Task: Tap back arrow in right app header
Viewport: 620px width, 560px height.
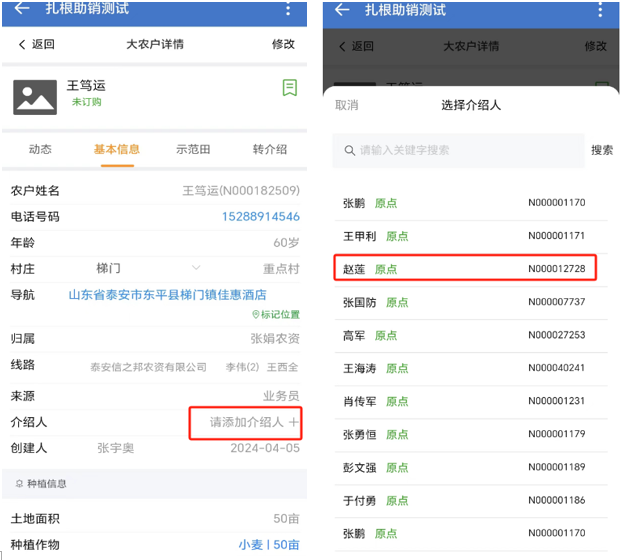Action: pyautogui.click(x=342, y=9)
